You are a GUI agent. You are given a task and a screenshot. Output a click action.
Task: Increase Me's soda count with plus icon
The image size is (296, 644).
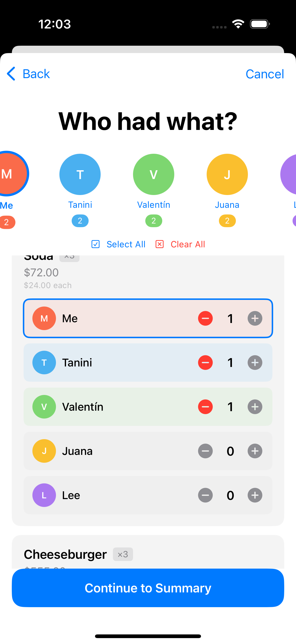pos(255,318)
